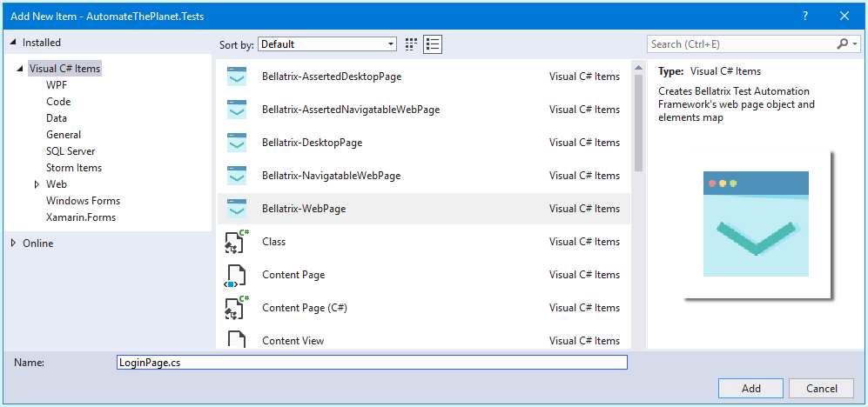The image size is (868, 407).
Task: Close the Add New Item dialog
Action: [844, 16]
